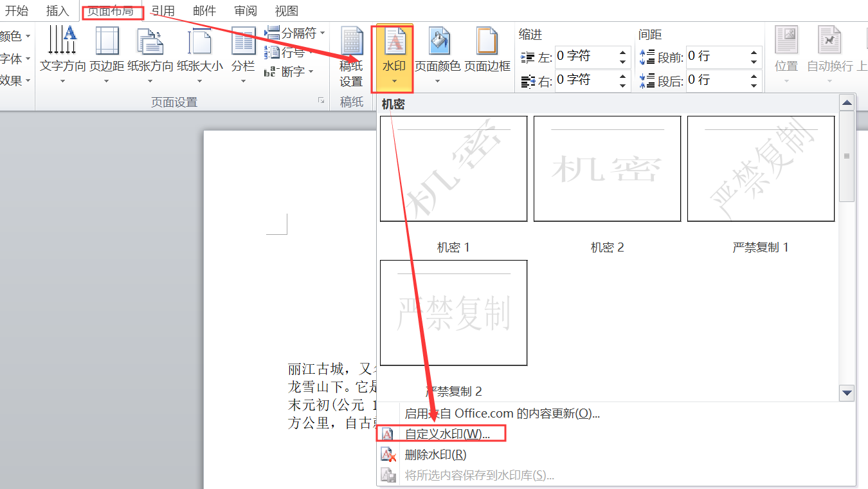Decrease right indent with down arrow
This screenshot has width=868, height=489.
tap(623, 85)
